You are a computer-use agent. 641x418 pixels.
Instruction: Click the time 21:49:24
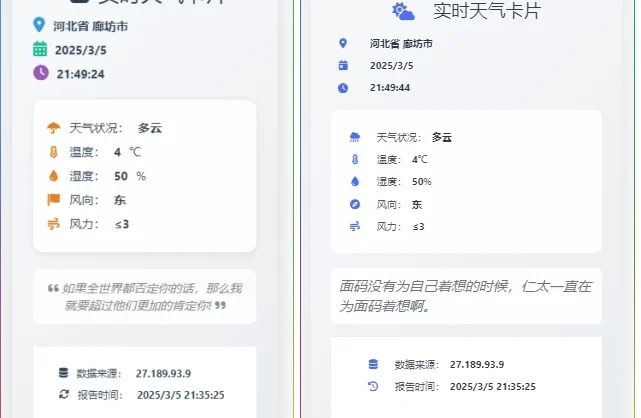click(x=81, y=74)
